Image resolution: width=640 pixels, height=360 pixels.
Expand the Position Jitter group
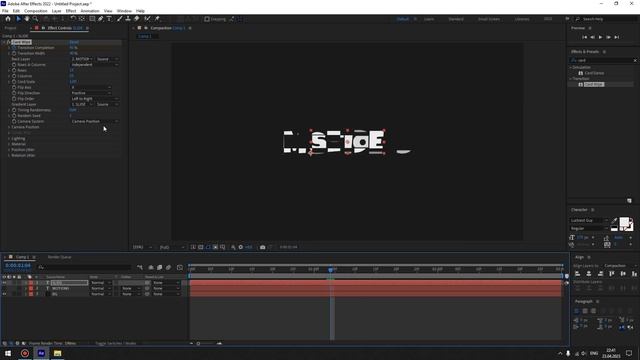9,150
